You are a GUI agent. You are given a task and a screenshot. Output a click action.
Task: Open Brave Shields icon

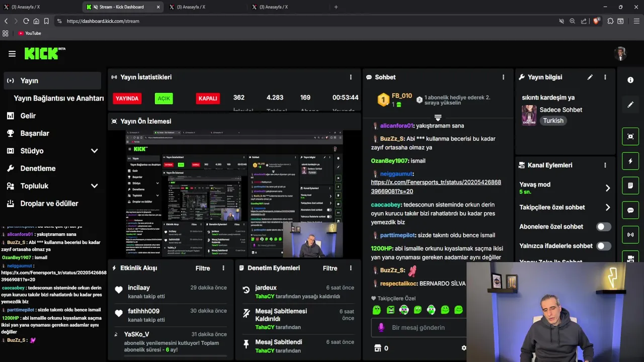pos(596,21)
